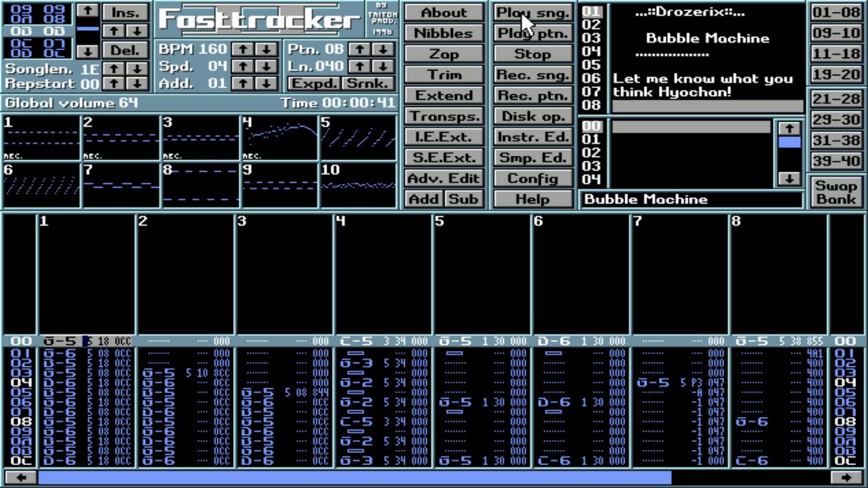Click the Del. button for song position

125,51
